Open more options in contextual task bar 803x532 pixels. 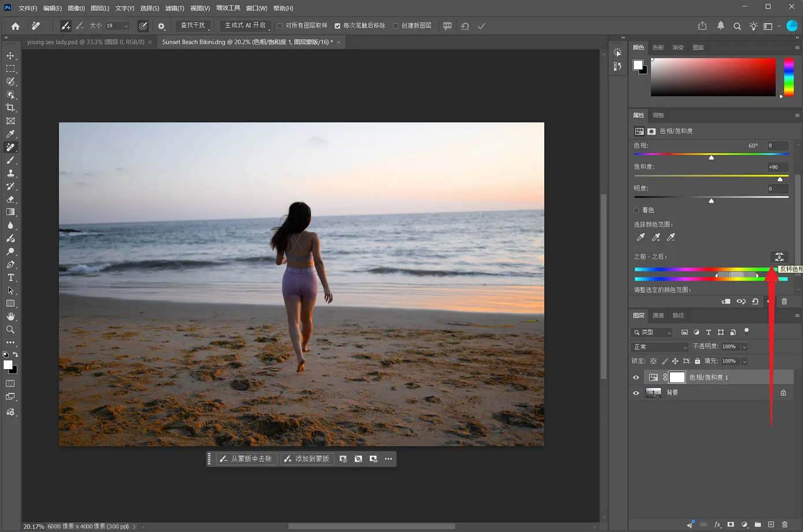(x=388, y=459)
